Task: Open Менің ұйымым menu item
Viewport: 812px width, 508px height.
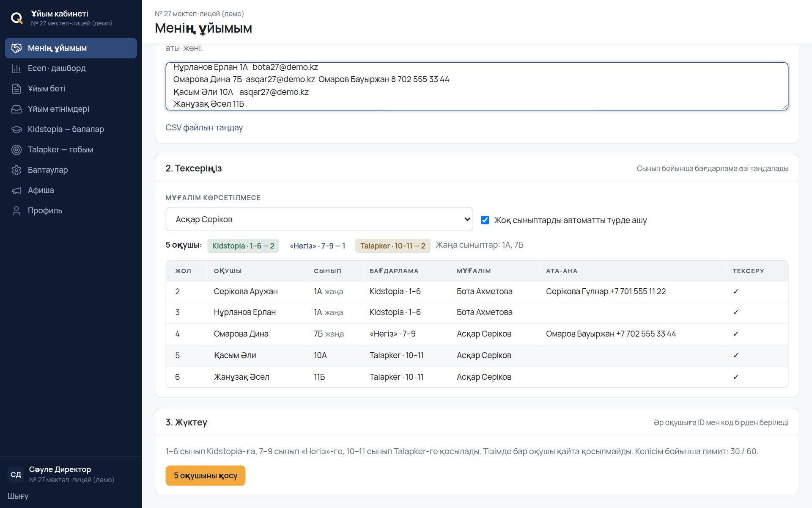Action: point(71,48)
